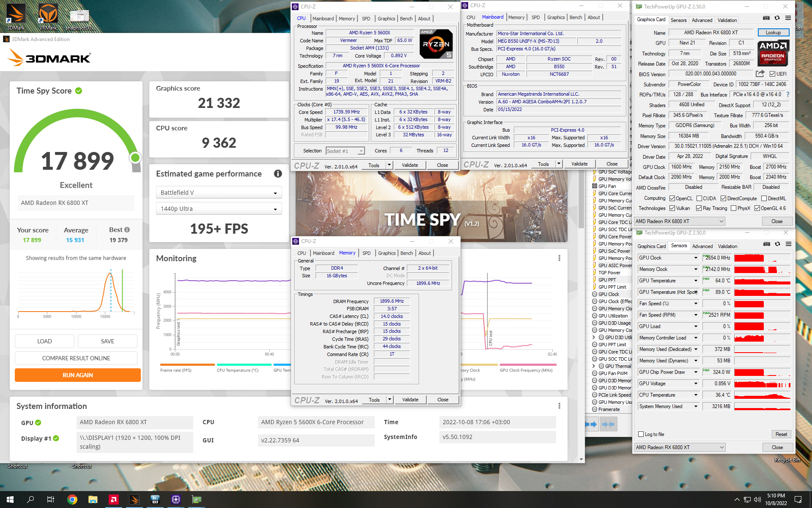
Task: Click the refresh icon in the GPU-Z Sensors window
Action: pyautogui.click(x=777, y=244)
